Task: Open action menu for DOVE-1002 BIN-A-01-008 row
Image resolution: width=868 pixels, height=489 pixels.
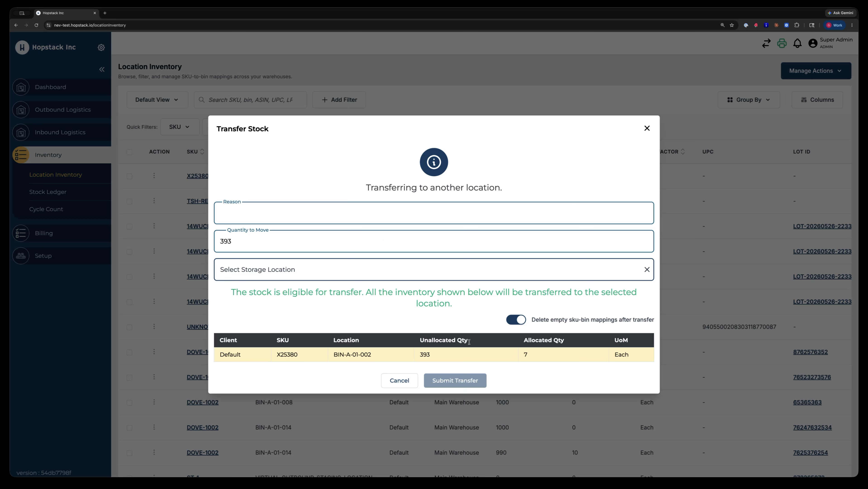Action: (x=154, y=402)
